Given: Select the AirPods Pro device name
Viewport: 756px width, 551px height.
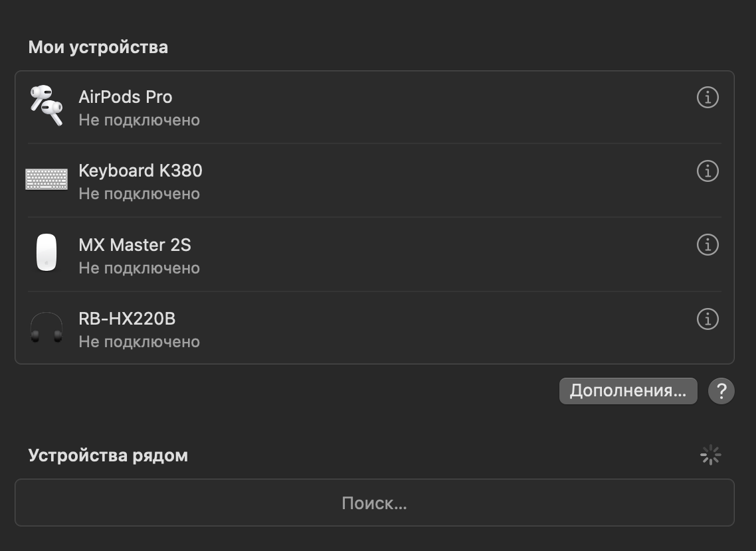Looking at the screenshot, I should coord(126,97).
